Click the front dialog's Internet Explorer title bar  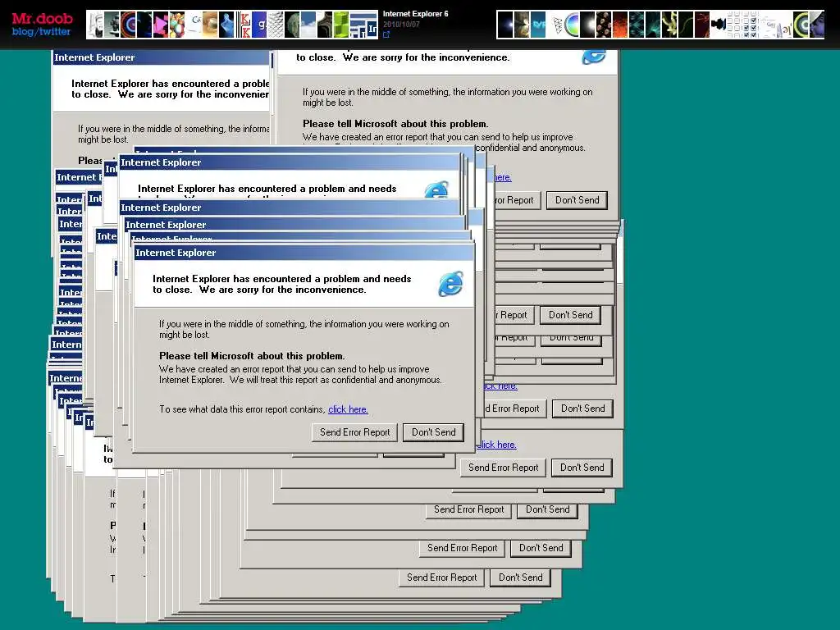(304, 253)
